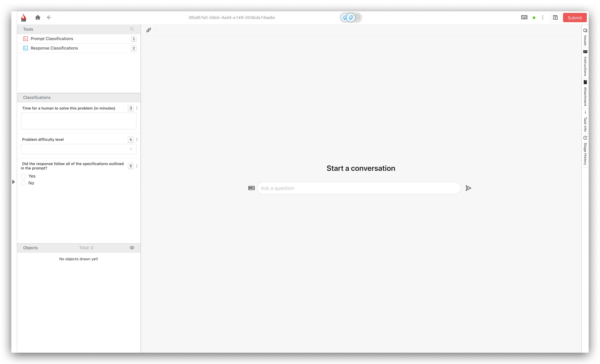Open the Instructions side tab

click(x=585, y=63)
